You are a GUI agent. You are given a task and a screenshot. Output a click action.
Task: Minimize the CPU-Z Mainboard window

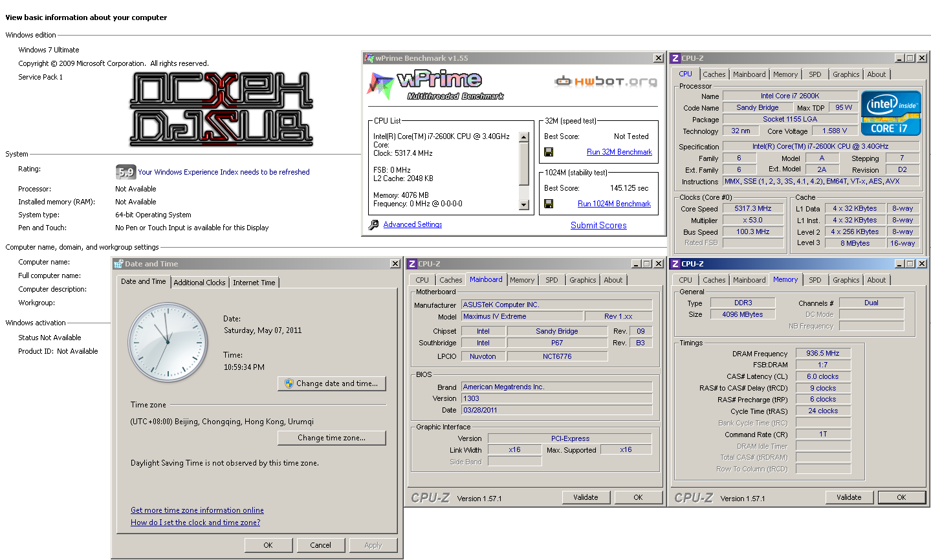(x=636, y=264)
